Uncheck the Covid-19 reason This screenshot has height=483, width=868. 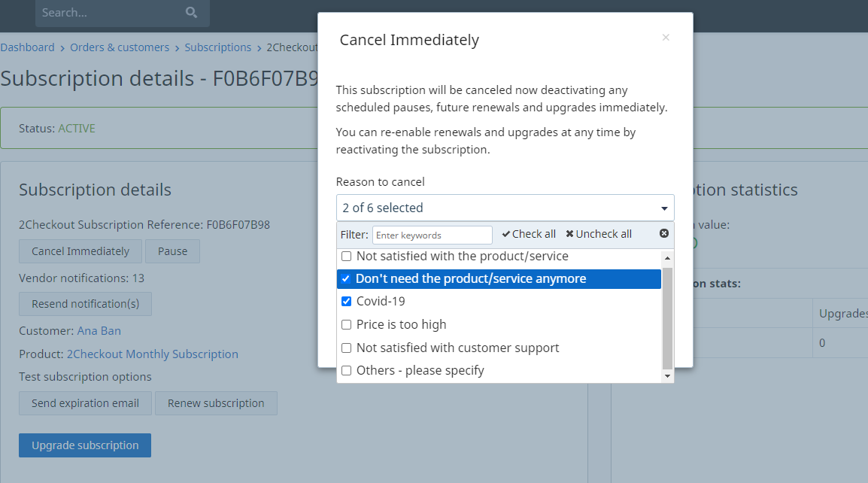tap(347, 302)
